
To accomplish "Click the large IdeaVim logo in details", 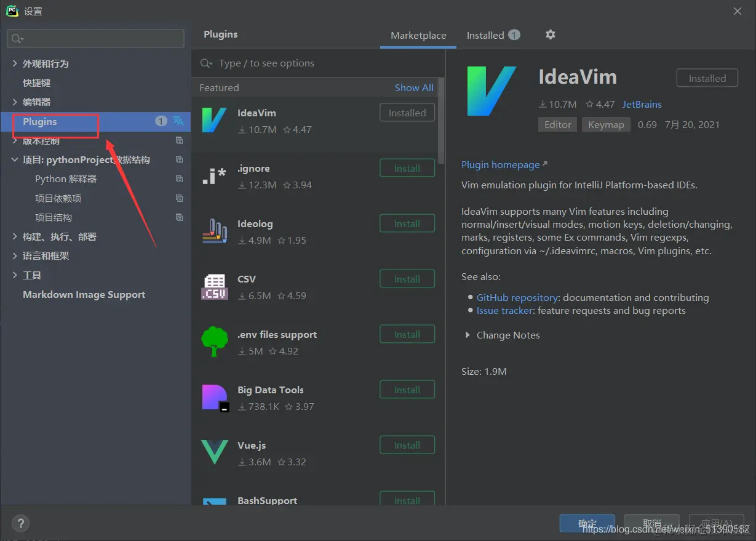I will pyautogui.click(x=491, y=91).
